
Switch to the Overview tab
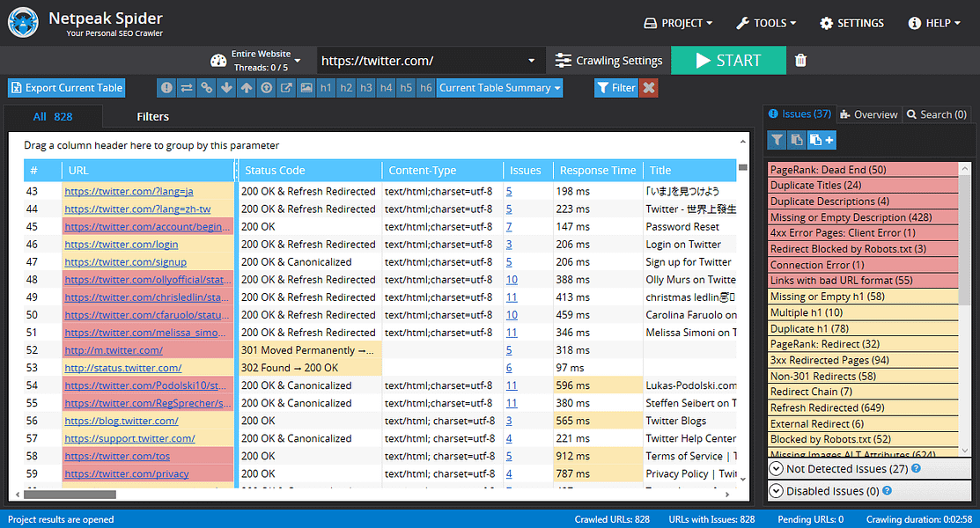pos(868,114)
